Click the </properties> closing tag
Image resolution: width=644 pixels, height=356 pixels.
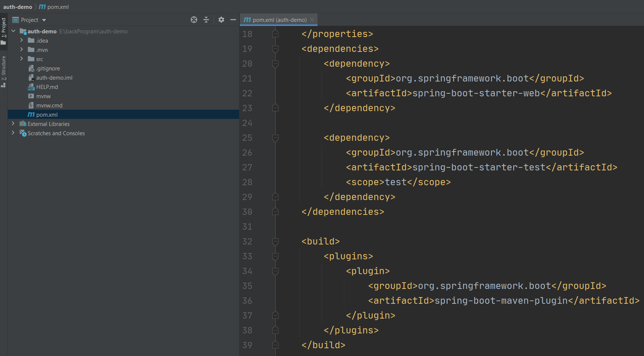[337, 34]
